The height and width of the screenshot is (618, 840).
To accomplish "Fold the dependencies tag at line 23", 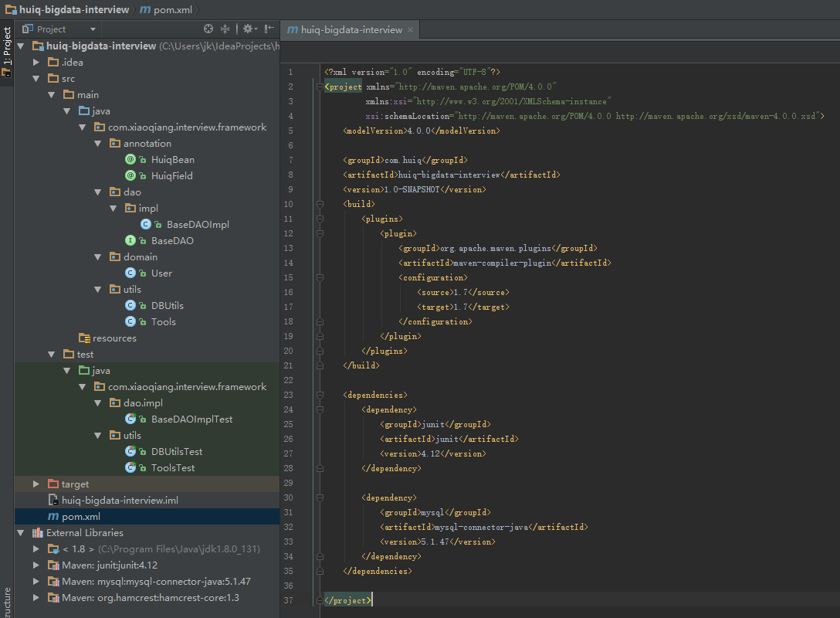I will click(320, 395).
